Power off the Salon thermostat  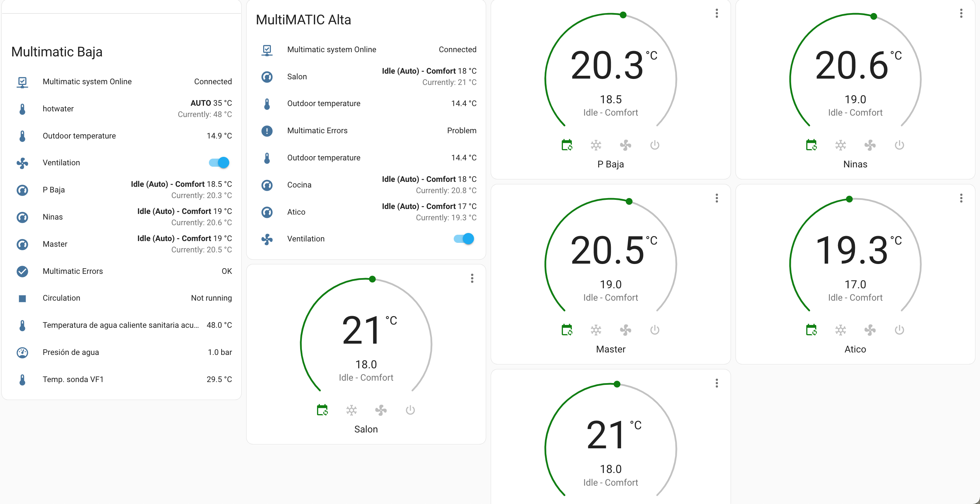tap(410, 410)
